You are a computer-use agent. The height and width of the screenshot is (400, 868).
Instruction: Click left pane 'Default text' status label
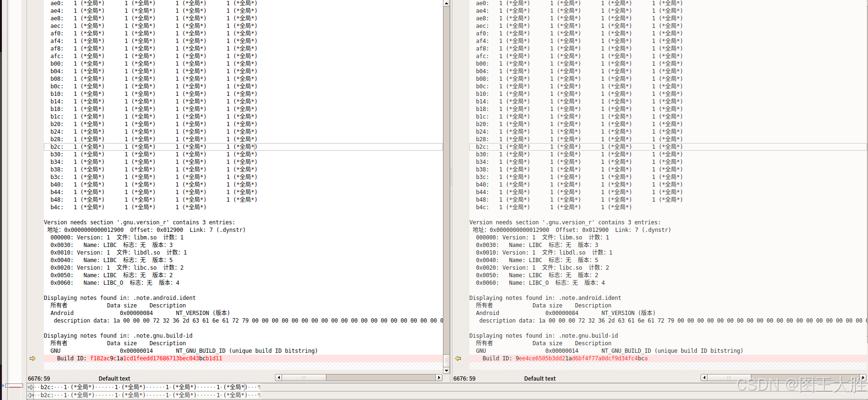pos(114,379)
